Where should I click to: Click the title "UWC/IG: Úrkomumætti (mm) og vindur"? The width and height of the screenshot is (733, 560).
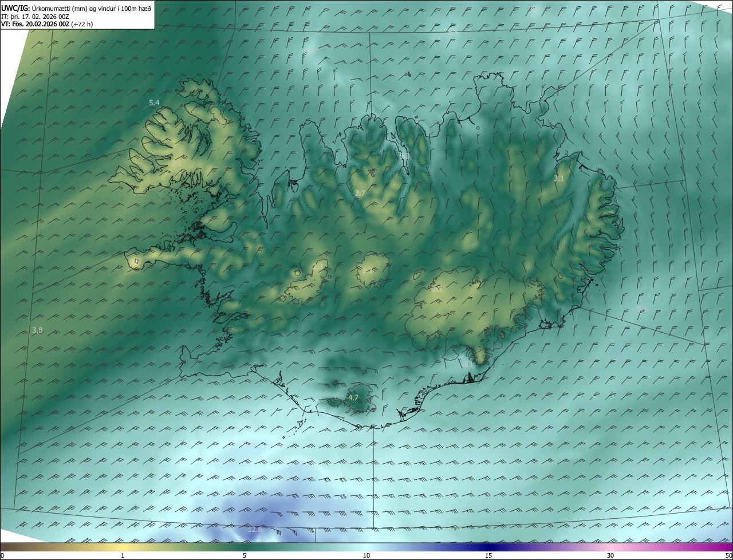click(76, 8)
